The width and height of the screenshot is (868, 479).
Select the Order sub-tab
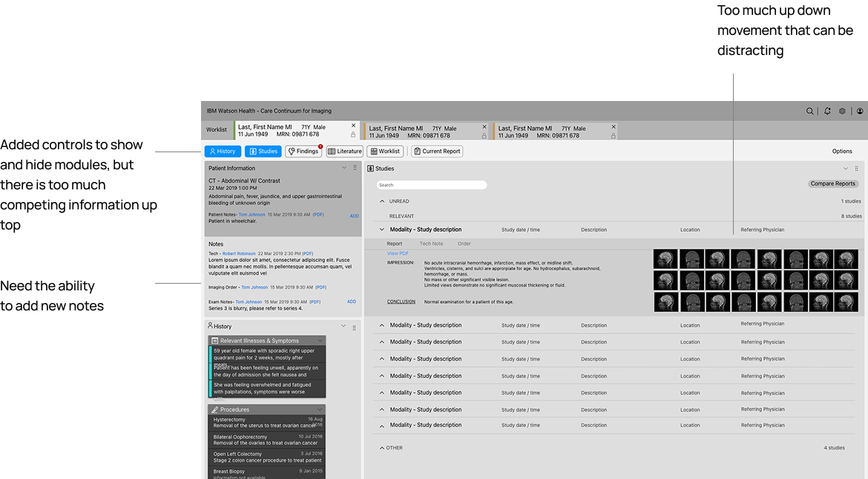coord(464,244)
